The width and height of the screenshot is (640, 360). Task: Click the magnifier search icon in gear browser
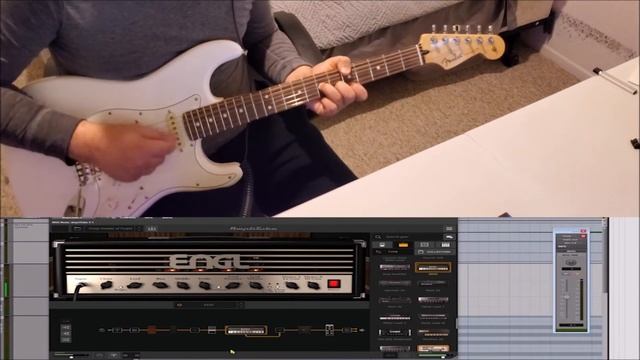[x=378, y=237]
